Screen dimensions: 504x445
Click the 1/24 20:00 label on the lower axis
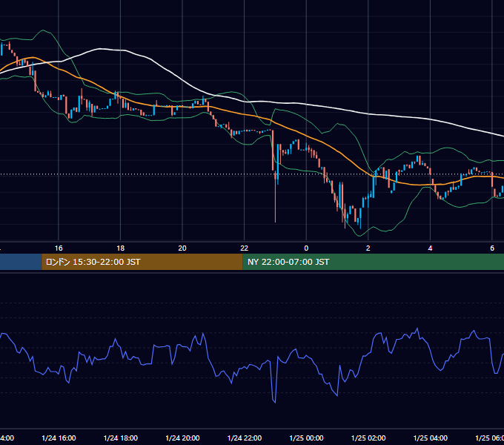[x=182, y=438]
